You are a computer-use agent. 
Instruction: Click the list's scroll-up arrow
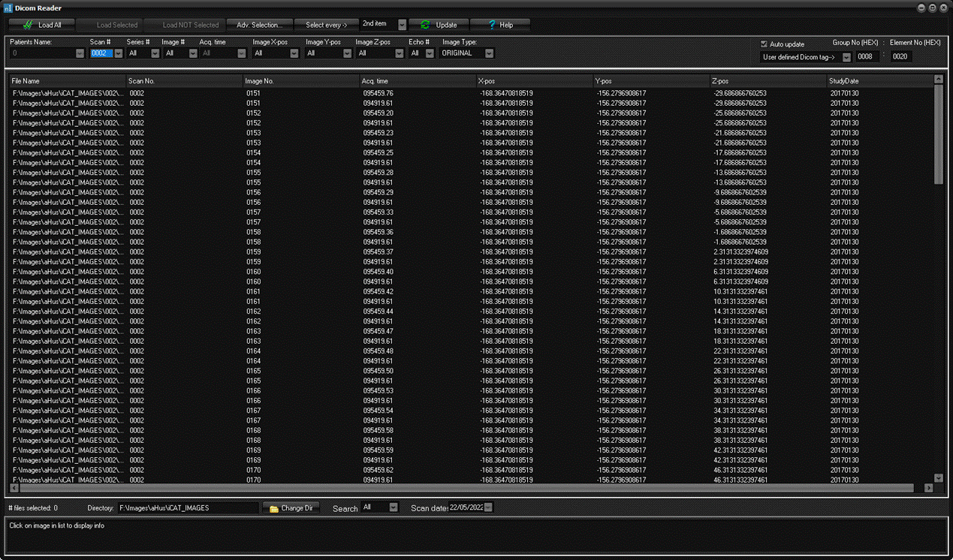[x=938, y=79]
